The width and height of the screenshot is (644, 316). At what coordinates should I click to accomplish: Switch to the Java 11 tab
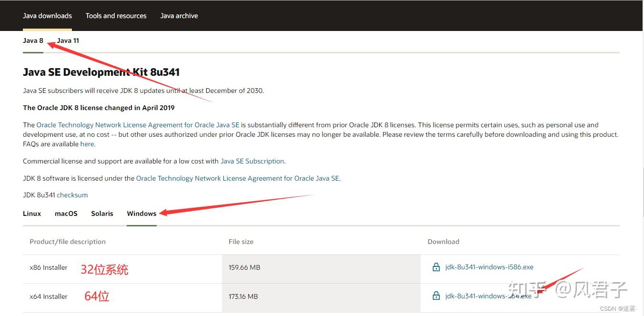68,41
